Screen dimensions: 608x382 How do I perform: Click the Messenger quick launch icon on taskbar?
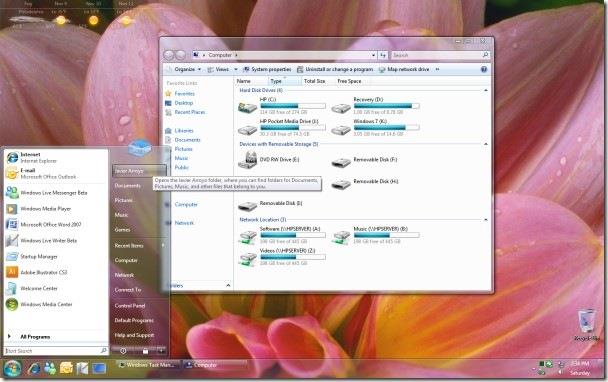click(50, 368)
